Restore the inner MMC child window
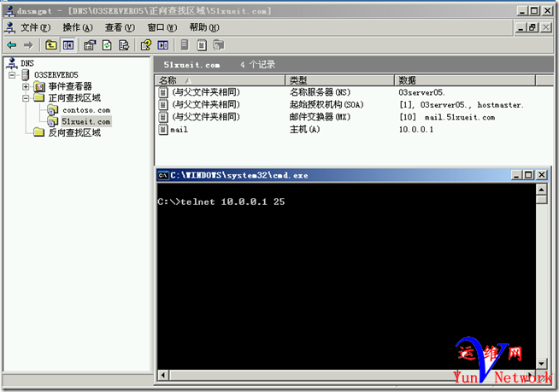The width and height of the screenshot is (559, 392). [x=533, y=27]
